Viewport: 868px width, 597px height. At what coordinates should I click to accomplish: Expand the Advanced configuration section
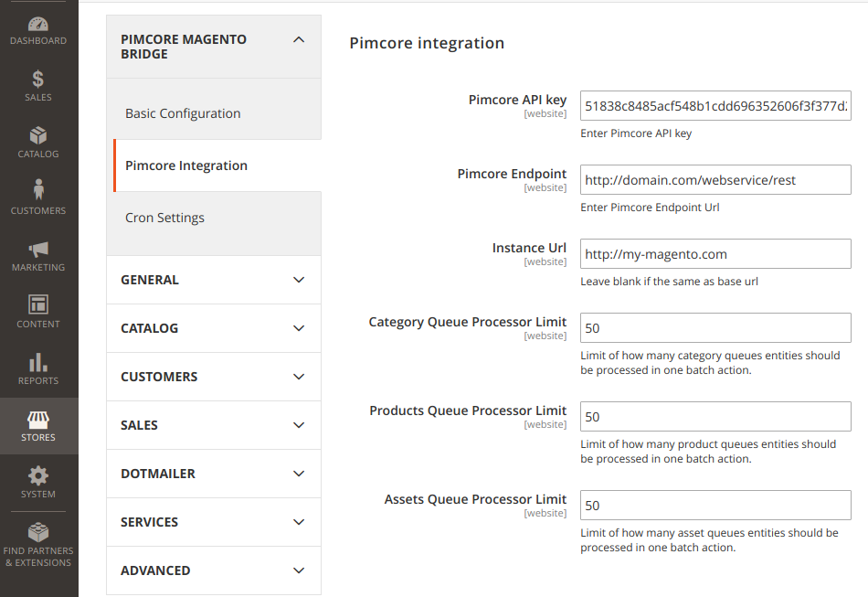coord(214,570)
